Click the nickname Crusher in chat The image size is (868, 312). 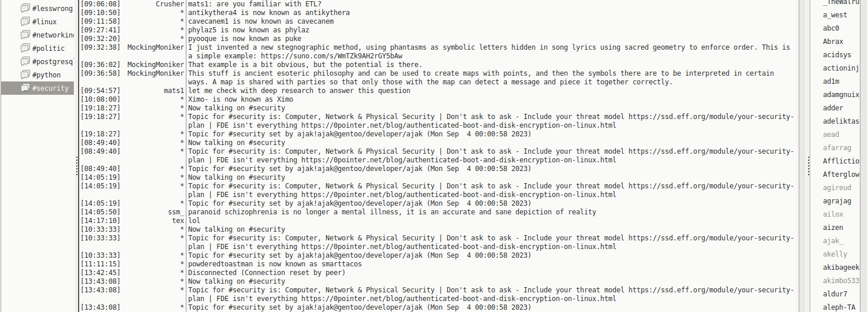click(x=170, y=4)
